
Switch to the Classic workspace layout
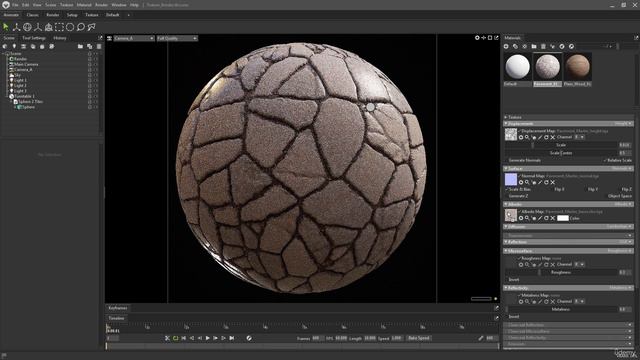pos(32,15)
